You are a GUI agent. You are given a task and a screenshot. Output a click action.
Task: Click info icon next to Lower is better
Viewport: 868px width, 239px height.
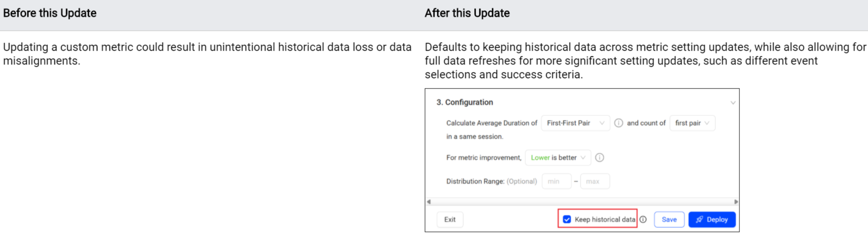[599, 158]
